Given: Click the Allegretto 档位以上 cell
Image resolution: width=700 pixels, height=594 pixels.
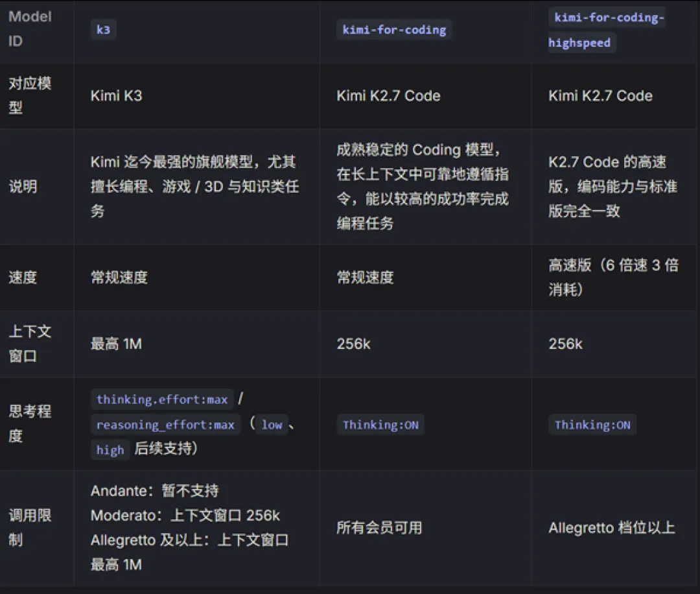Looking at the screenshot, I should click(x=612, y=527).
